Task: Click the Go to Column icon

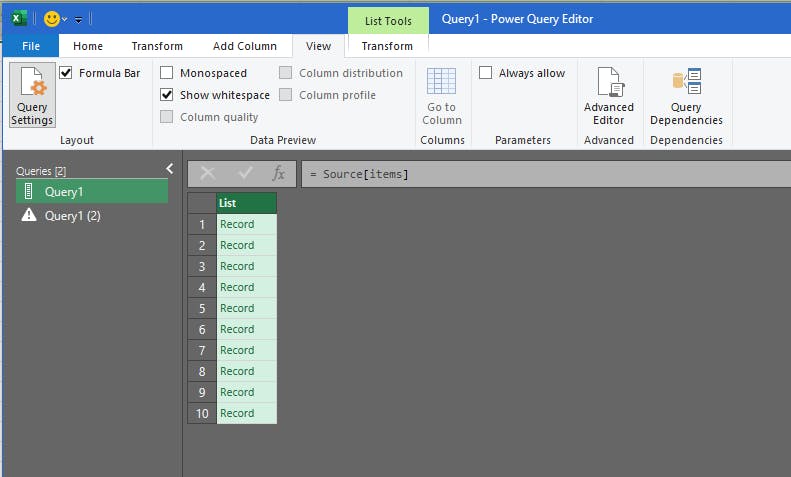Action: (x=441, y=81)
